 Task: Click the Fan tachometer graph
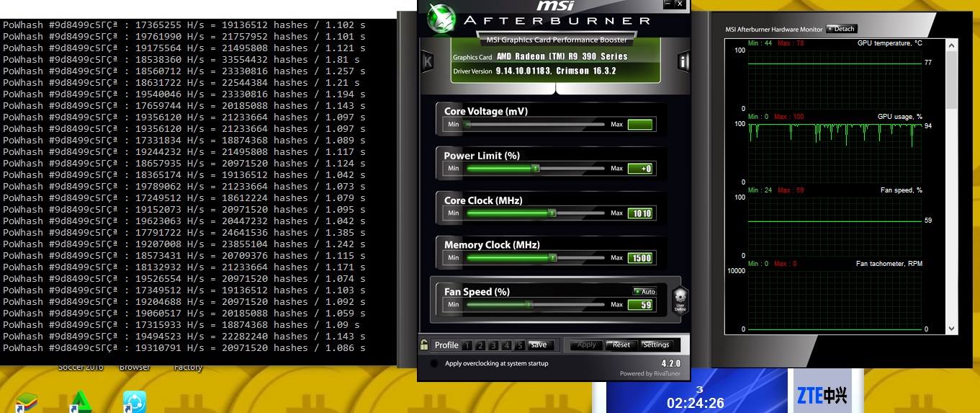[835, 300]
